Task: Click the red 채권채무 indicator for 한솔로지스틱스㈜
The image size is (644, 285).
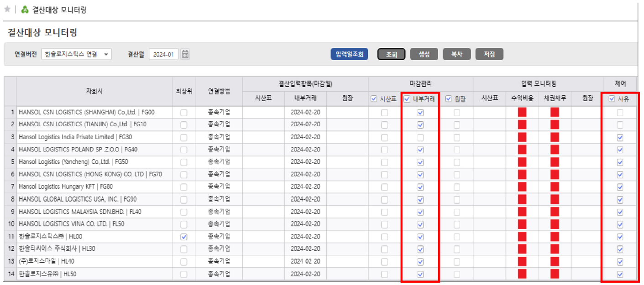Action: point(554,237)
